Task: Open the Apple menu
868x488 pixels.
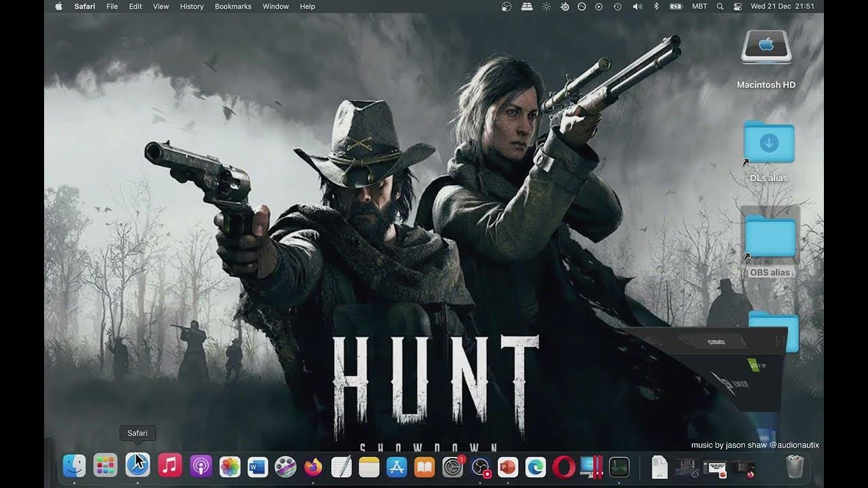Action: click(58, 6)
